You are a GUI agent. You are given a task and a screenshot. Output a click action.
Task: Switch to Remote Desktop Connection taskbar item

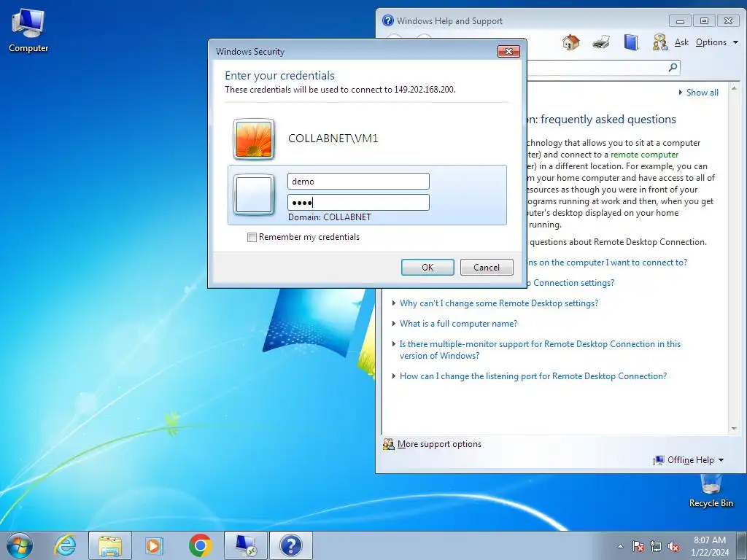point(245,545)
